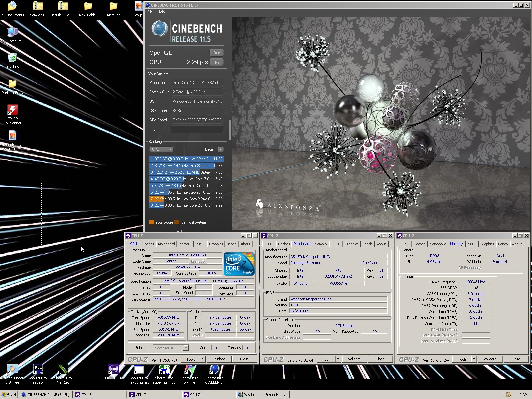
Task: Click the Rampage Extreme model field
Action: point(320,263)
